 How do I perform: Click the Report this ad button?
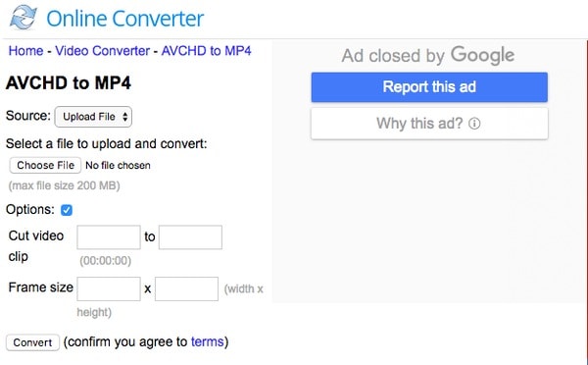429,87
